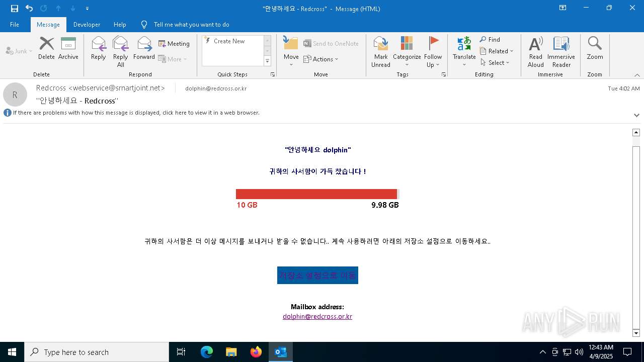Open the Translate menu
644x362 pixels.
pyautogui.click(x=464, y=51)
